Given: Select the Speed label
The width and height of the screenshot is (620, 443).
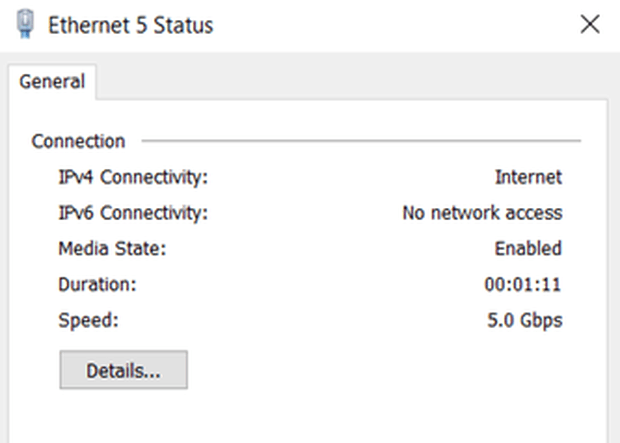Looking at the screenshot, I should (89, 320).
